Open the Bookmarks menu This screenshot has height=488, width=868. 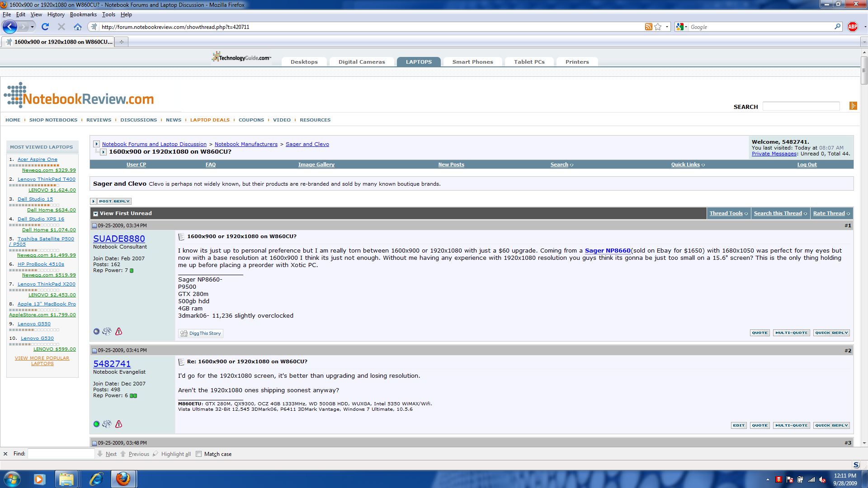pyautogui.click(x=83, y=14)
